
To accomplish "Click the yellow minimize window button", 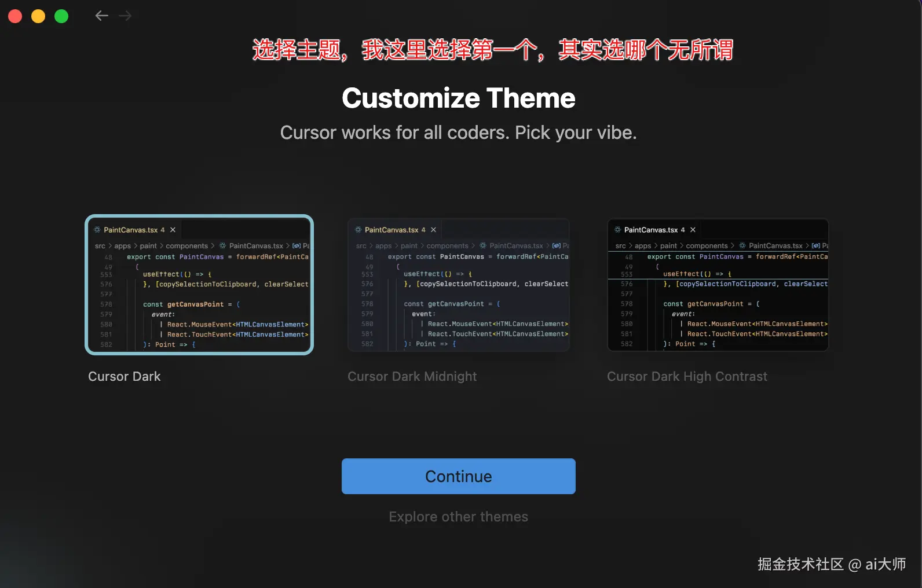I will [x=38, y=16].
